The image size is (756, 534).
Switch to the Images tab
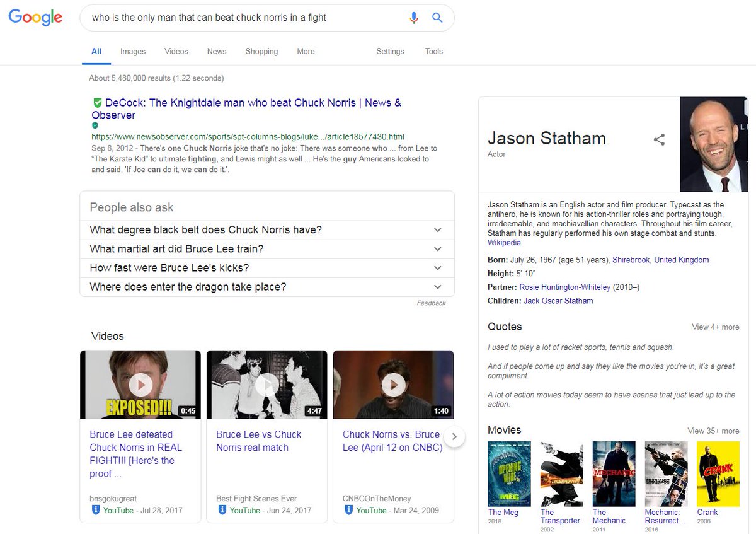[133, 52]
